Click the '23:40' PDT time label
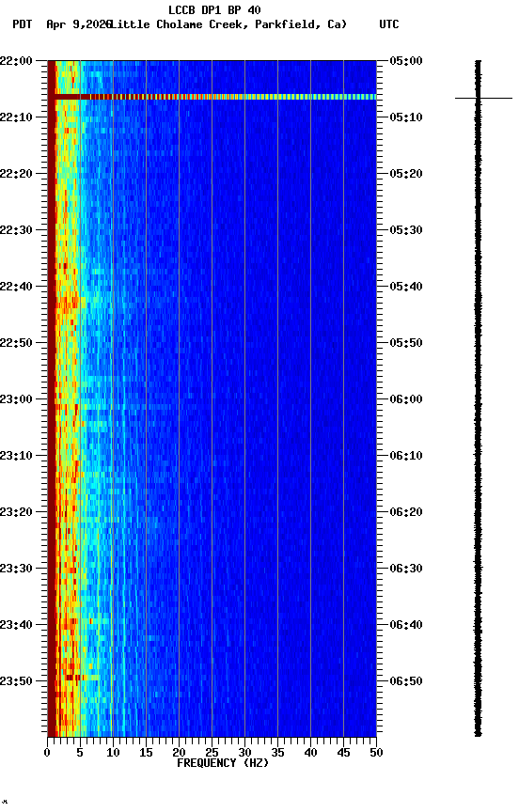519x812 pixels. (x=16, y=626)
